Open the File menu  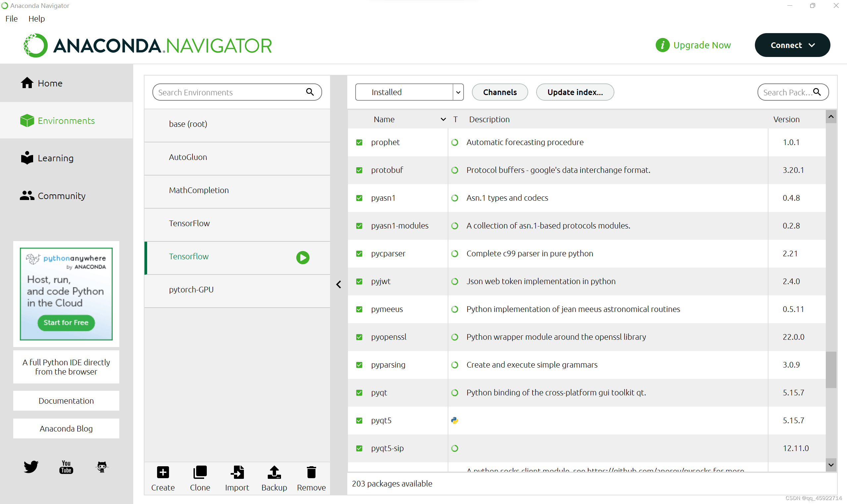(12, 19)
